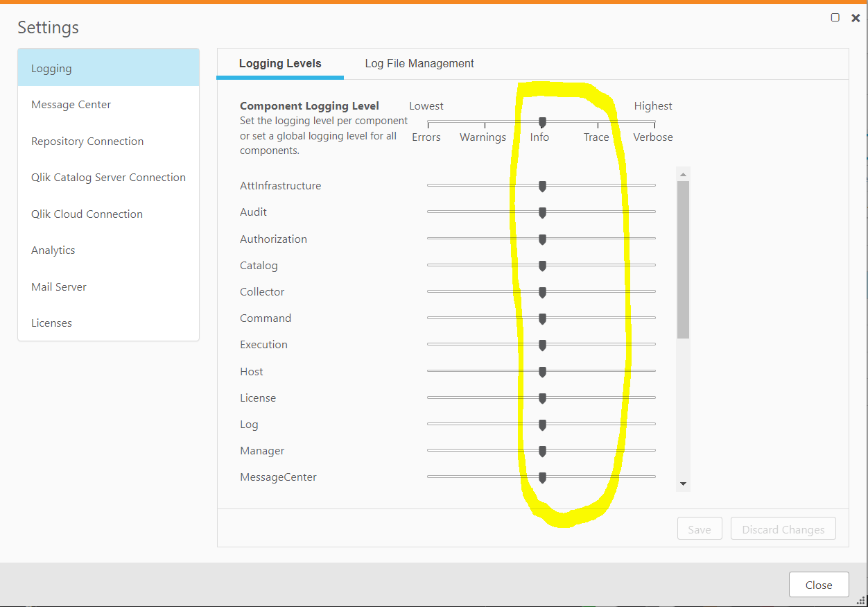Click the AttInfrastructure component name
868x607 pixels.
[x=281, y=186]
